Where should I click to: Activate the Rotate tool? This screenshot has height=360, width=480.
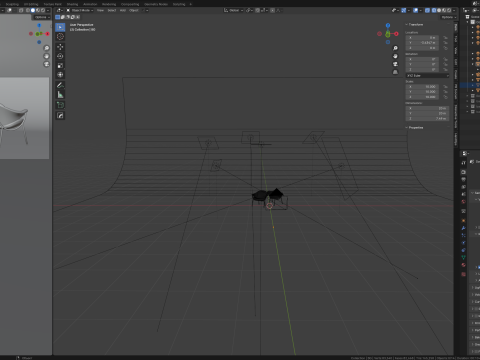[x=60, y=56]
